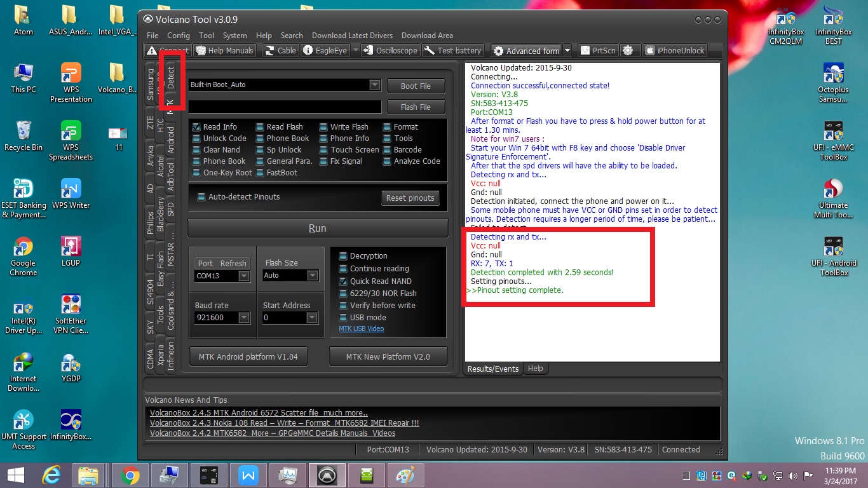Viewport: 868px width, 488px height.
Task: Select the ESET Banking & Payment icon
Action: [24, 199]
